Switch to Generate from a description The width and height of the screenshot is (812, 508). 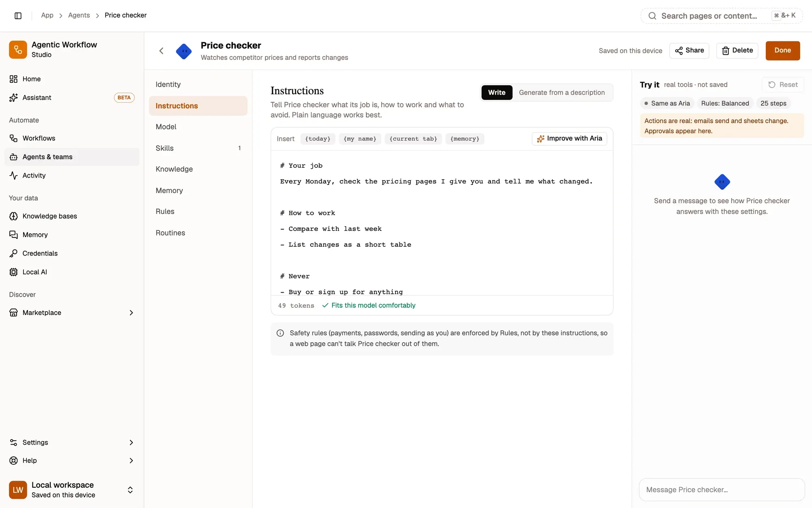(x=562, y=93)
